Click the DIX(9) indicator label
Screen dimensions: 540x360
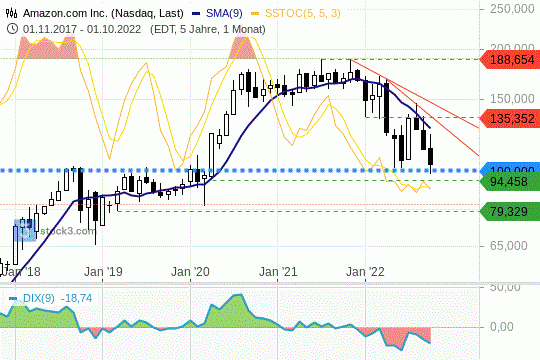[39, 298]
